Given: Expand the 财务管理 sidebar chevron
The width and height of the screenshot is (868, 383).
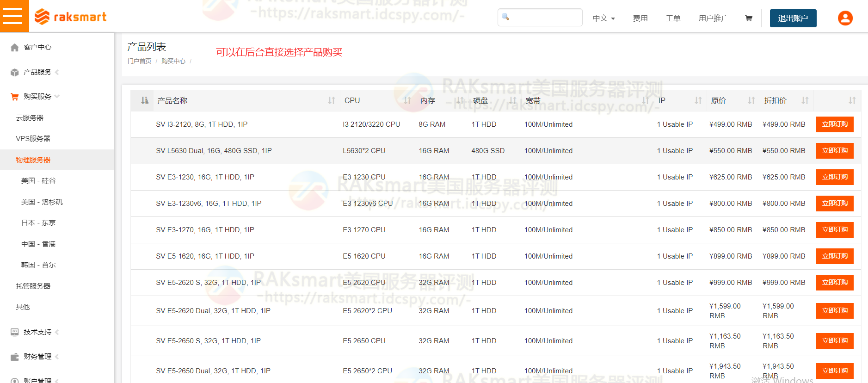Looking at the screenshot, I should [x=57, y=357].
